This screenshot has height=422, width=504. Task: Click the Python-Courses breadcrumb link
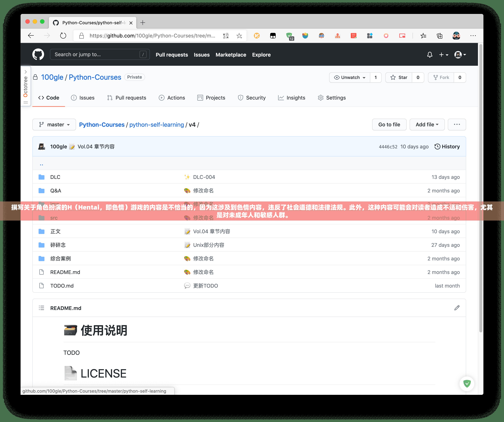(x=102, y=124)
